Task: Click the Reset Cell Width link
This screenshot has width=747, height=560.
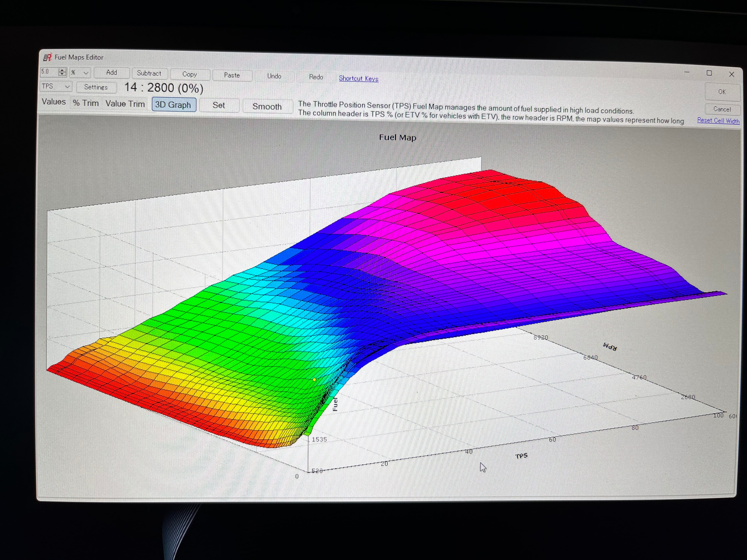Action: pos(718,121)
